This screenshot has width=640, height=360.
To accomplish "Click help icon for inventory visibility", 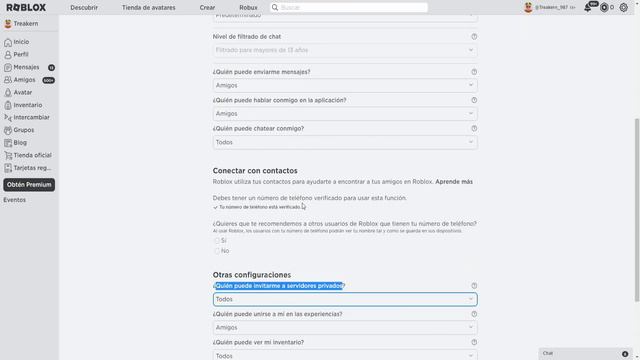I will pos(474,342).
